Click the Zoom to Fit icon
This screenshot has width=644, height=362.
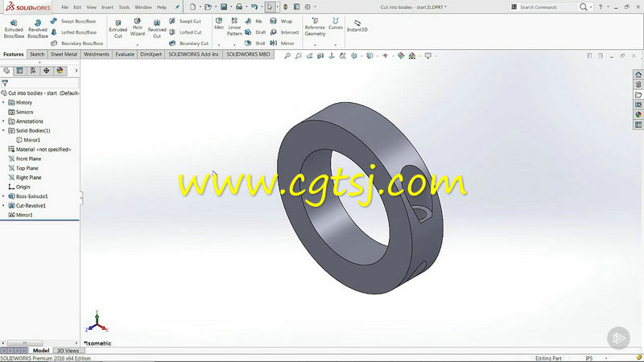[x=287, y=56]
